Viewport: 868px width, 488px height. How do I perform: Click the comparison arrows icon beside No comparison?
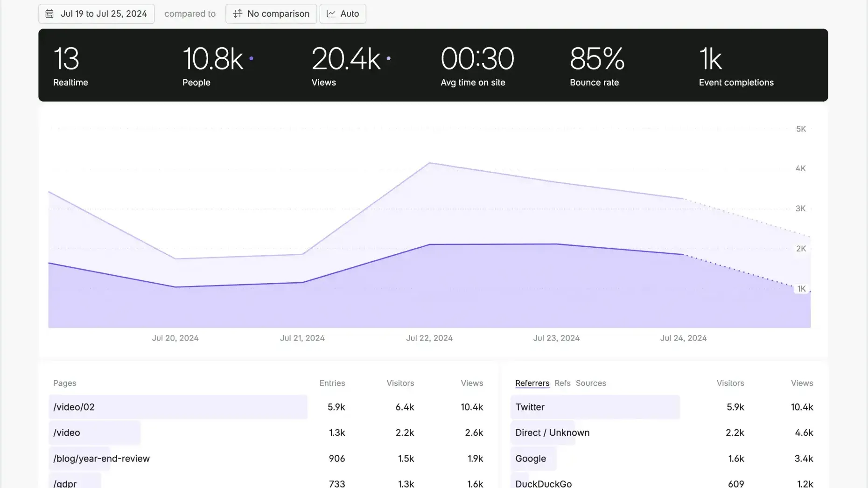point(237,14)
